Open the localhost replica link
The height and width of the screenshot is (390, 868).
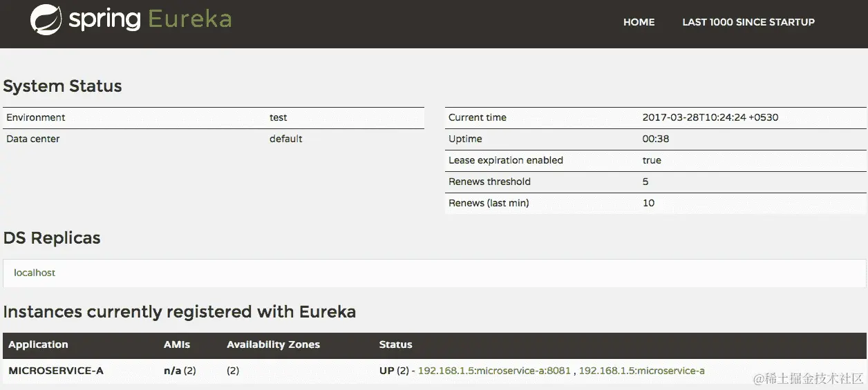[35, 273]
